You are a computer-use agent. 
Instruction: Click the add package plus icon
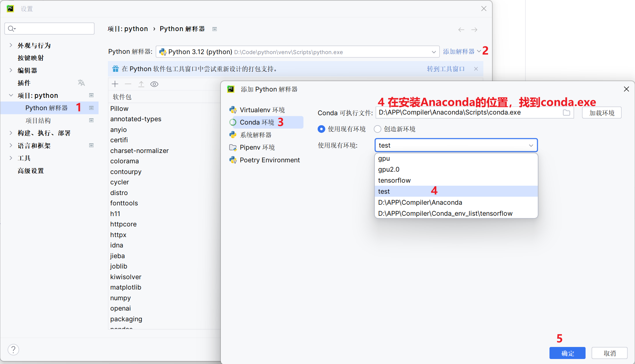coord(115,84)
